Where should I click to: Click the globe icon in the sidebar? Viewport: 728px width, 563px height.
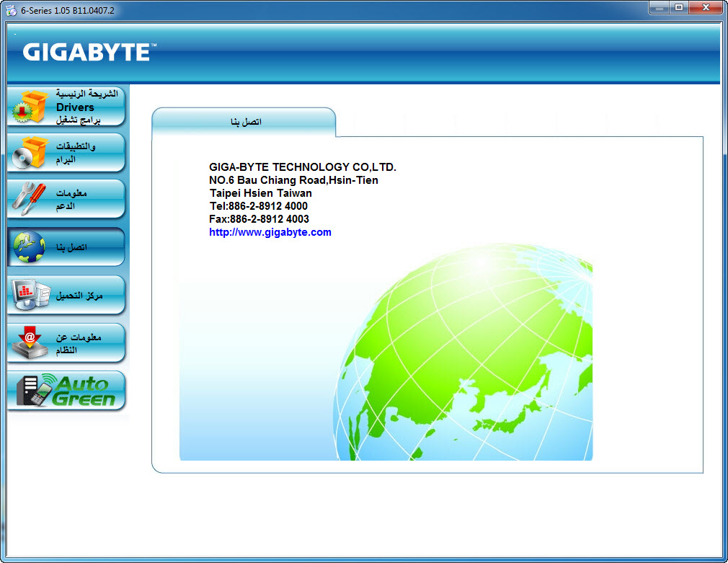click(x=30, y=247)
